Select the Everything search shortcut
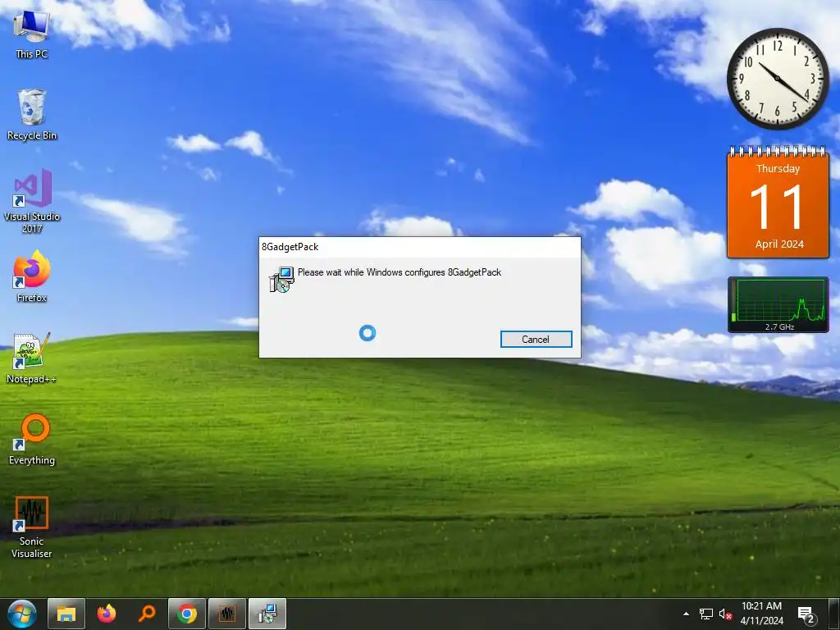Image resolution: width=840 pixels, height=630 pixels. click(x=32, y=440)
